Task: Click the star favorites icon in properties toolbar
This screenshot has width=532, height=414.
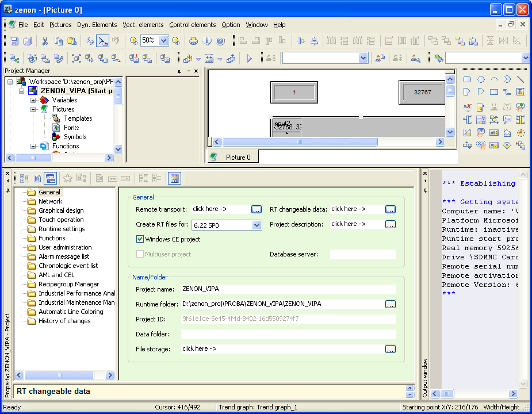Action: tap(68, 178)
